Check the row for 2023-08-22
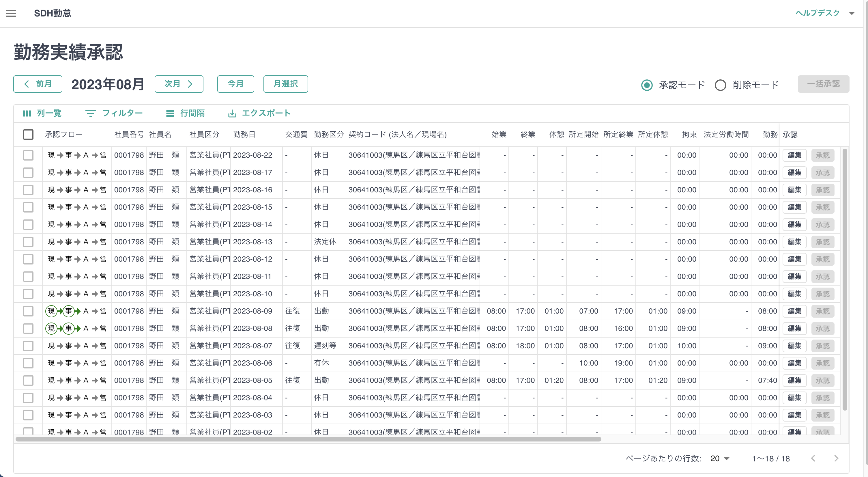 (x=28, y=155)
